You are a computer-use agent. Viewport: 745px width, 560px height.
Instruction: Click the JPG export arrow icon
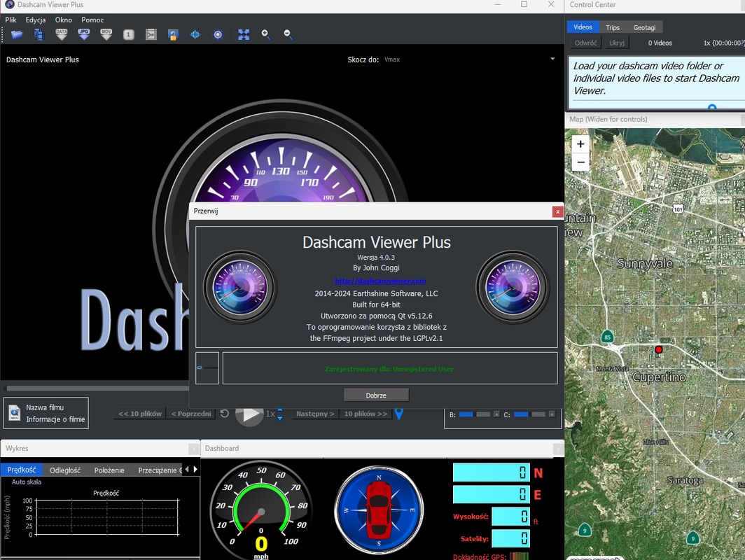point(84,34)
